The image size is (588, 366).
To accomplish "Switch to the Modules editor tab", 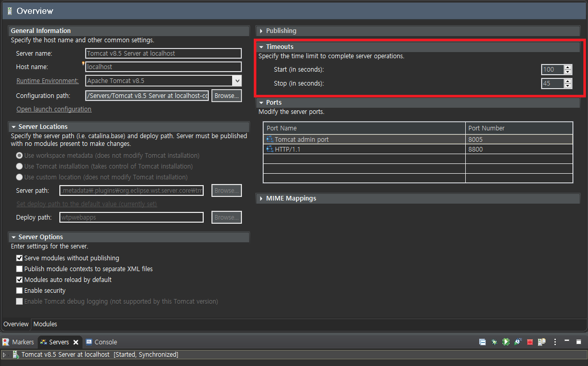I will pos(45,324).
